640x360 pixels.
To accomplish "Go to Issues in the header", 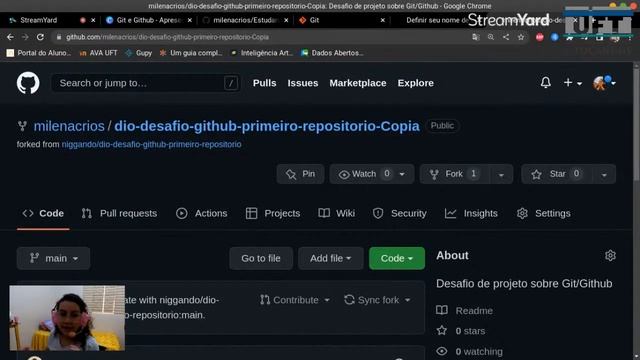I will coord(302,83).
